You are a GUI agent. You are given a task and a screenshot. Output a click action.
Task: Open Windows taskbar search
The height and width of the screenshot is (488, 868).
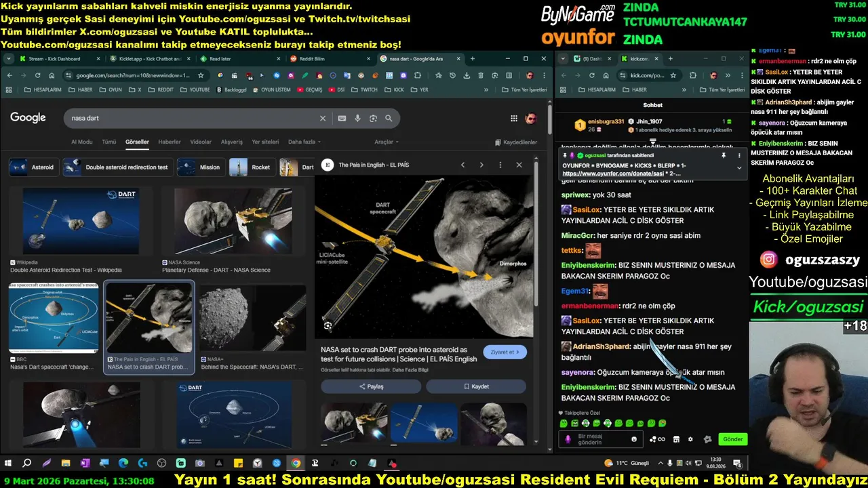point(27,464)
